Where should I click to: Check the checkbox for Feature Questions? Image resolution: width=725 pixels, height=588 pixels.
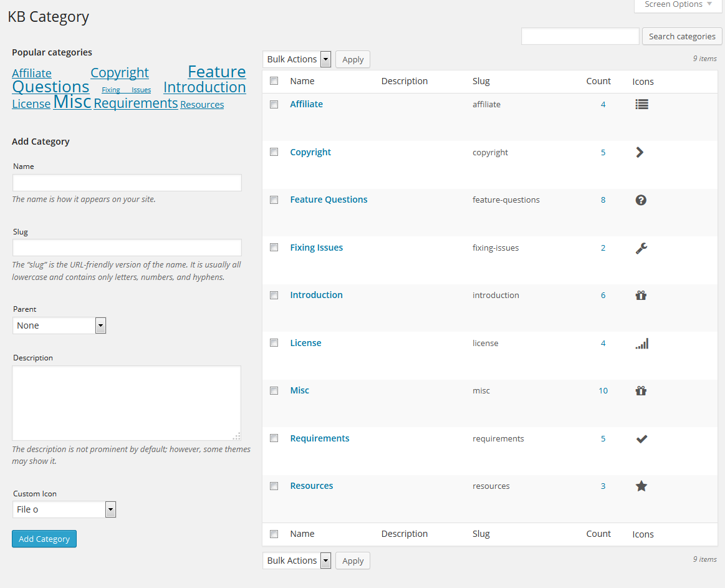[x=274, y=200]
